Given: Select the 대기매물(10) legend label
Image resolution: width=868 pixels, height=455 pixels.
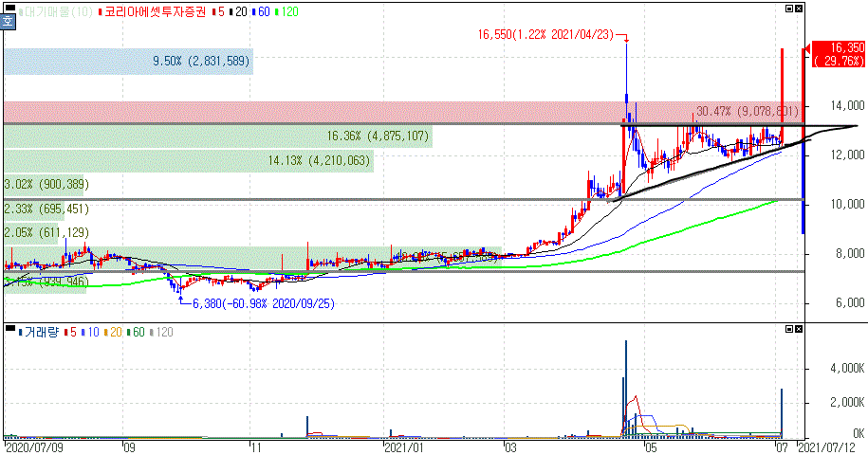Looking at the screenshot, I should (55, 11).
